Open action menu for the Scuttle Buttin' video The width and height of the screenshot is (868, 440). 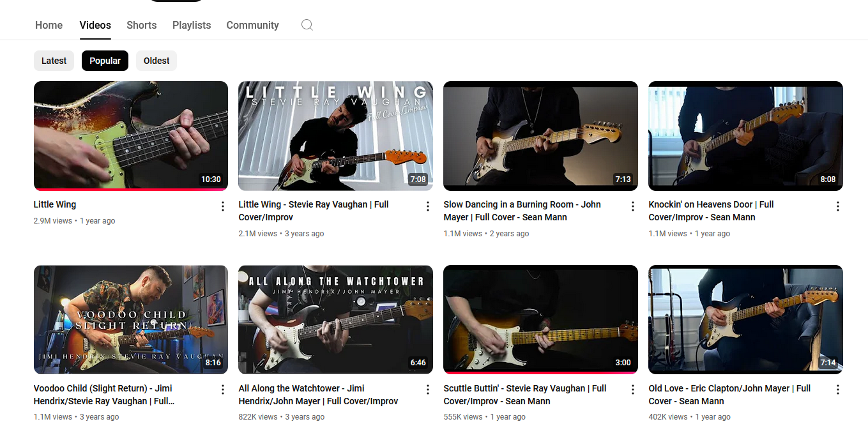pos(633,390)
